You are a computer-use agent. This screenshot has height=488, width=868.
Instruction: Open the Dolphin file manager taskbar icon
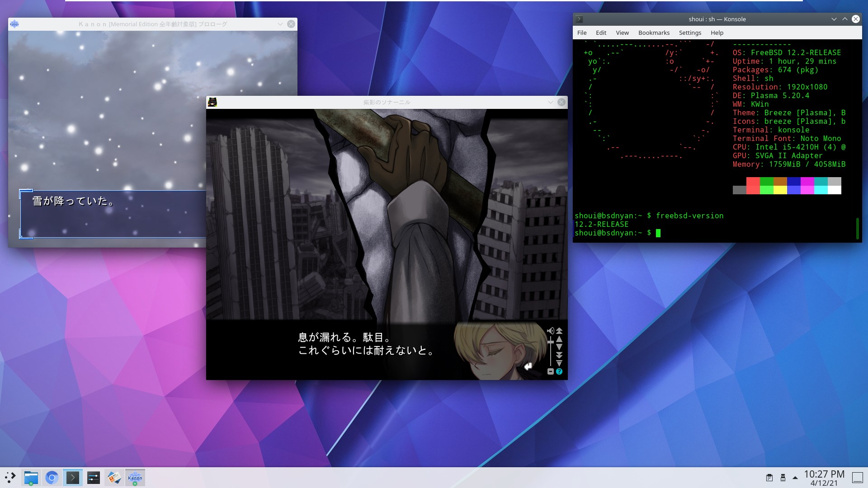click(31, 478)
